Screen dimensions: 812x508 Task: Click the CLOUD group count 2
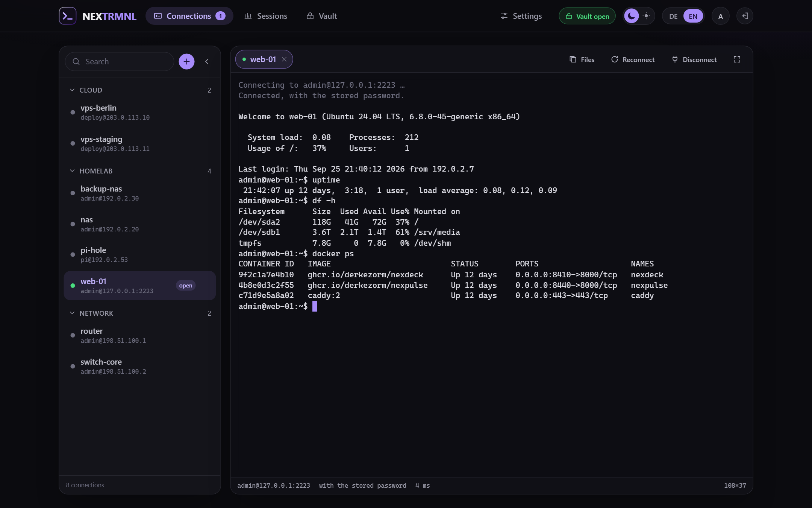tap(209, 90)
